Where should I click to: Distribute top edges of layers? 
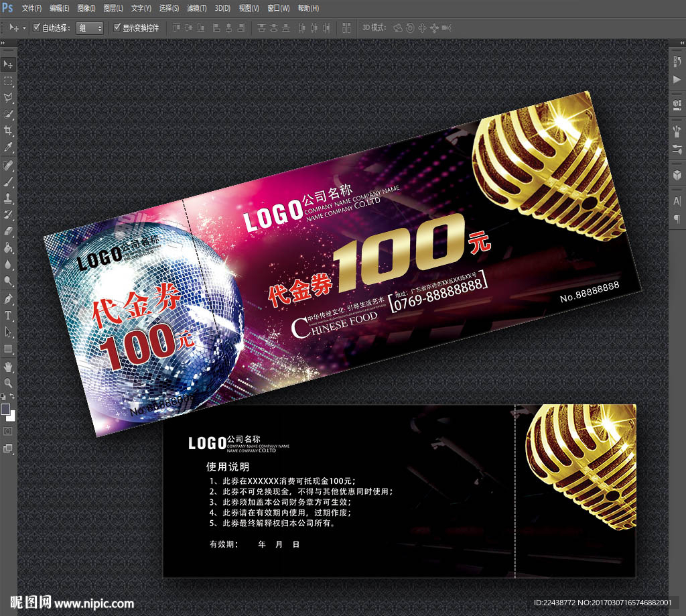261,28
